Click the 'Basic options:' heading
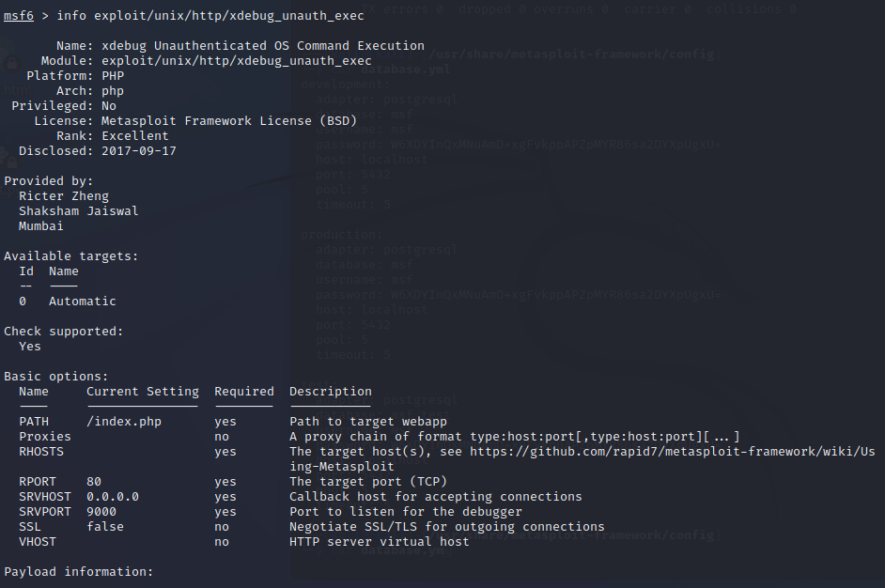Viewport: 885px width, 588px height. [x=55, y=377]
